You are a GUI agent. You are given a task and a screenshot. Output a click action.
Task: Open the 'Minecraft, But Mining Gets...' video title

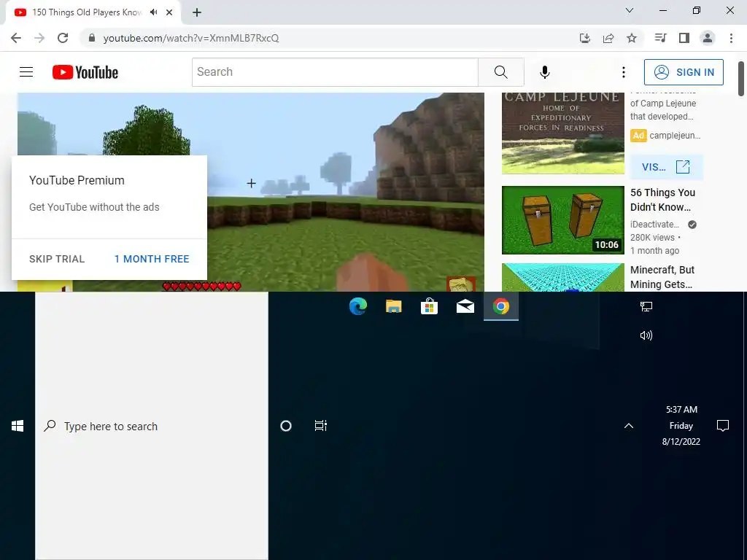662,277
